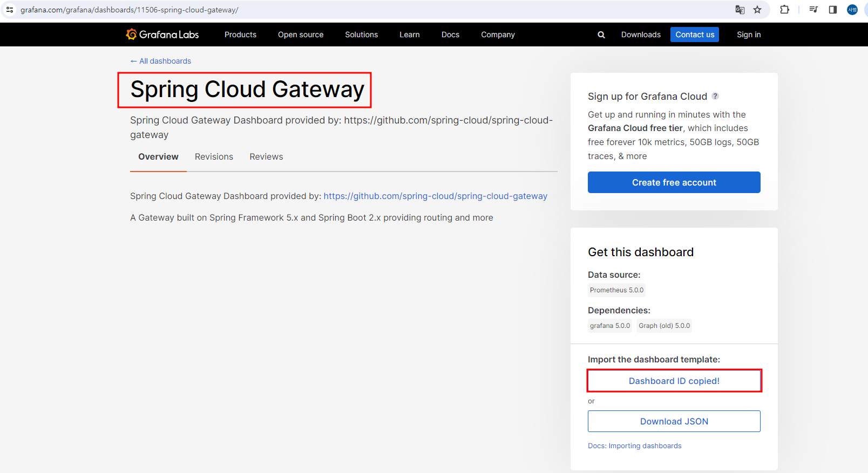868x473 pixels.
Task: Click the Dashboard ID copied button
Action: (x=674, y=381)
